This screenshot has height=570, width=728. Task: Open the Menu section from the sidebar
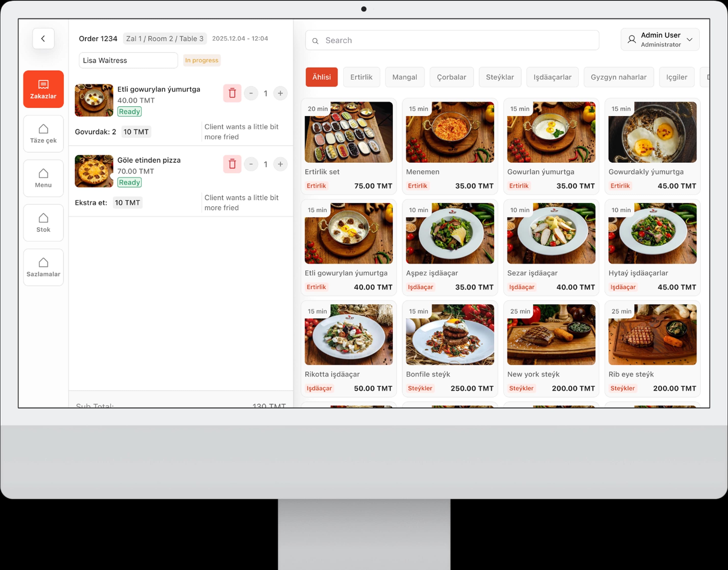pos(43,178)
